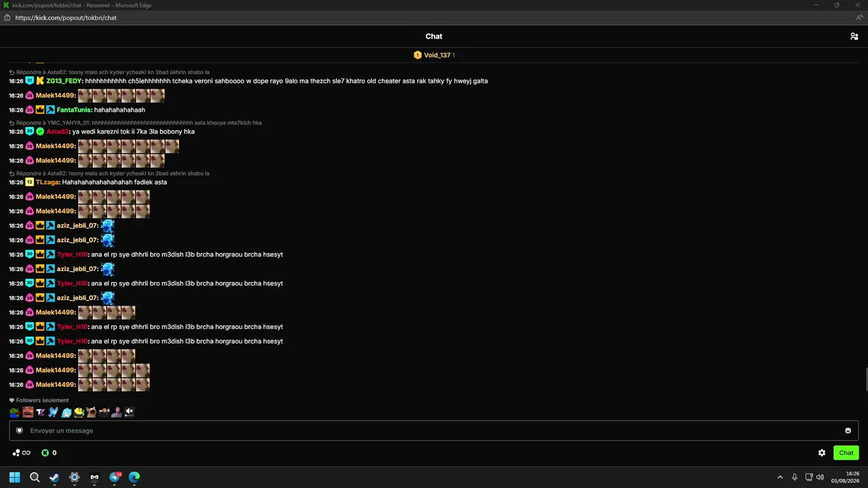Insert the blue W quick emote
868x488 pixels.
(x=53, y=412)
